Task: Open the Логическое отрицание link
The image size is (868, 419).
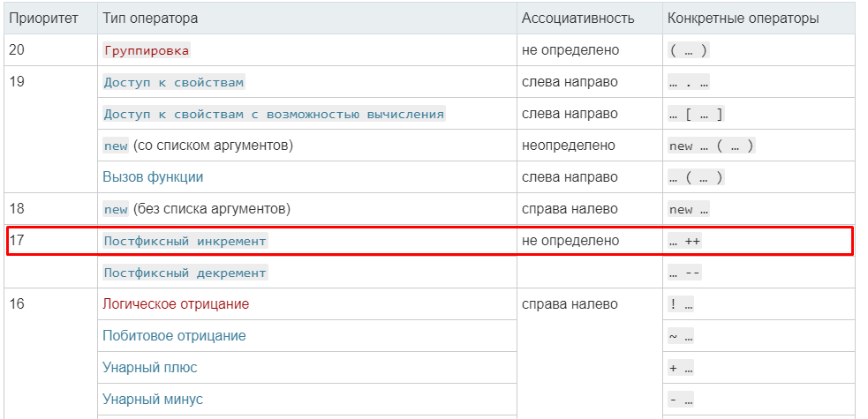Action: pos(176,304)
